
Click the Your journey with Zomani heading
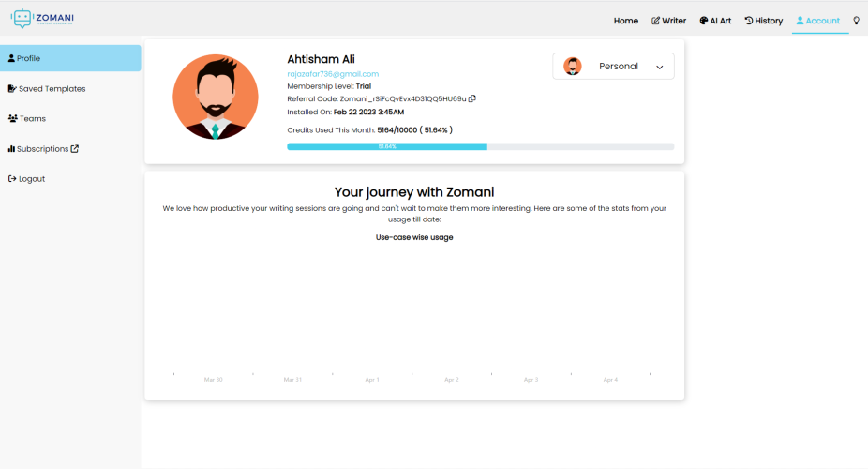414,192
